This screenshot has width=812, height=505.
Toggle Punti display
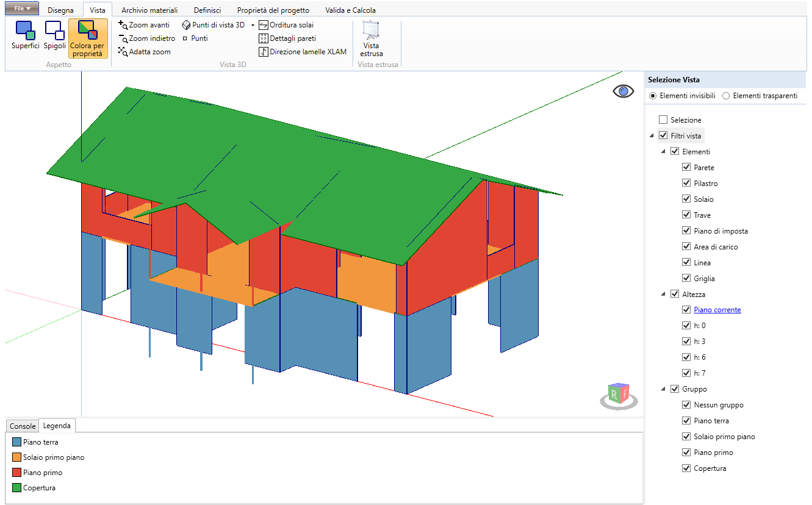click(195, 38)
